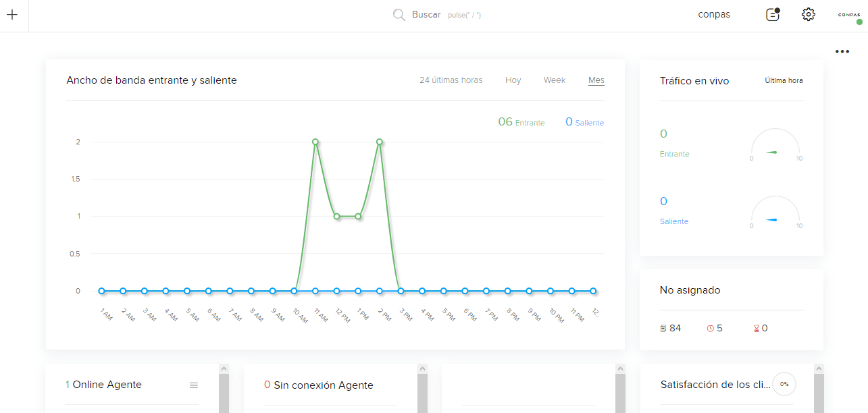The image size is (868, 413).
Task: Click the clock icon next to 5
Action: [710, 329]
